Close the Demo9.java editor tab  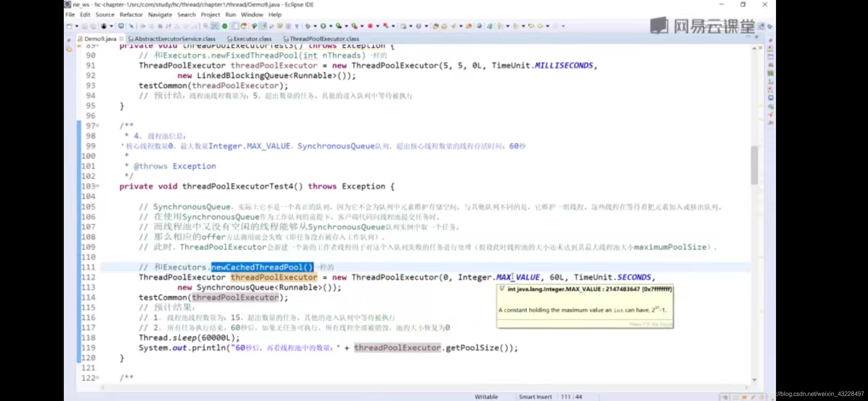(121, 39)
